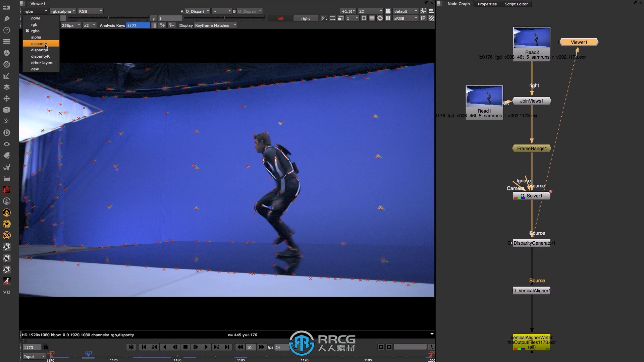Open the x2 scale dropdown
Viewport: 644px width, 362px height.
click(x=90, y=25)
